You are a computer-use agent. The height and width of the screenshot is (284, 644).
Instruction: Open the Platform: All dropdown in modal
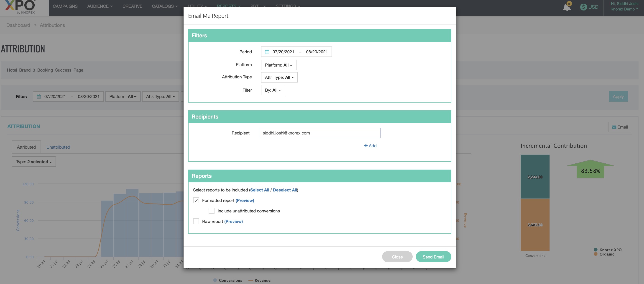(279, 65)
